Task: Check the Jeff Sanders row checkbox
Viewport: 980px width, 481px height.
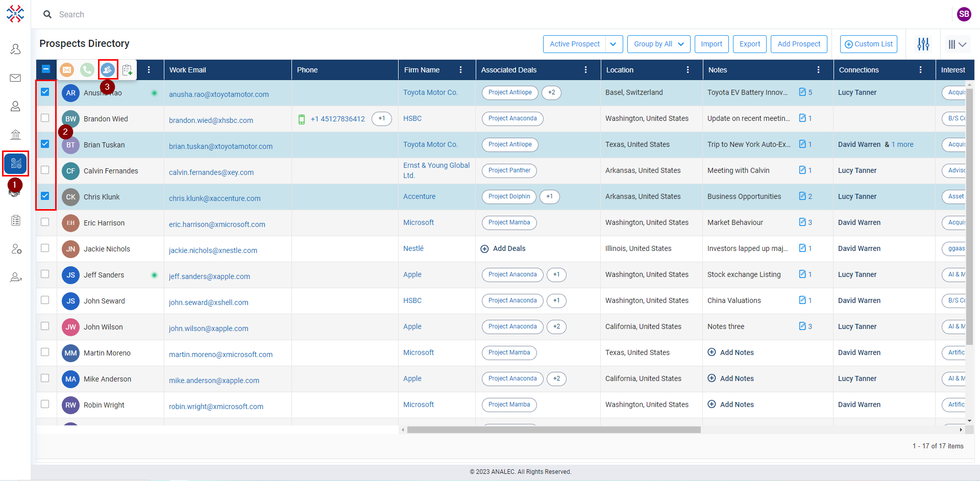Action: point(45,274)
